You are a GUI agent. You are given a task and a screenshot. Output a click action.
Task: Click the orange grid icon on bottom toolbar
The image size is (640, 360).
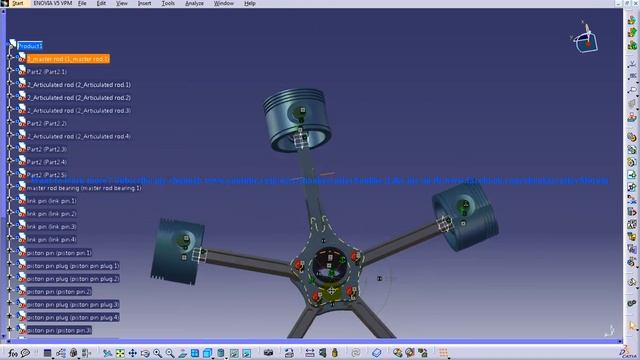point(444,353)
